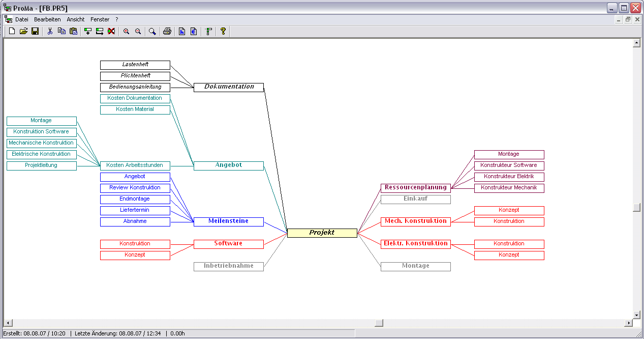Select the Konstruktion Software node
The image size is (644, 339).
pos(42,132)
